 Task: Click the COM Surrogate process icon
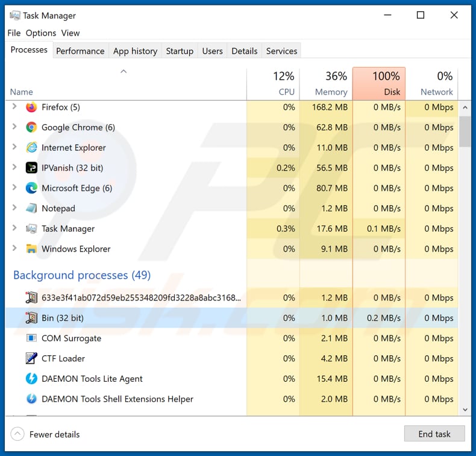click(31, 338)
